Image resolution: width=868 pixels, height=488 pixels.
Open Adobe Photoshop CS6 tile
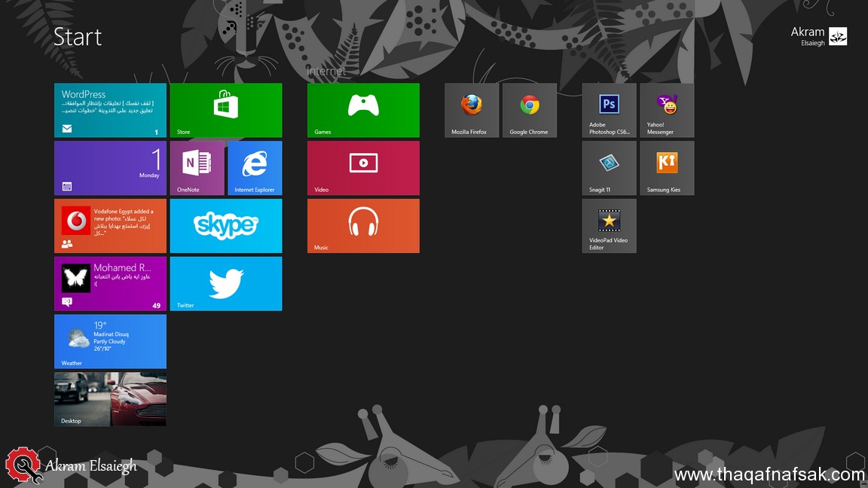coord(609,110)
